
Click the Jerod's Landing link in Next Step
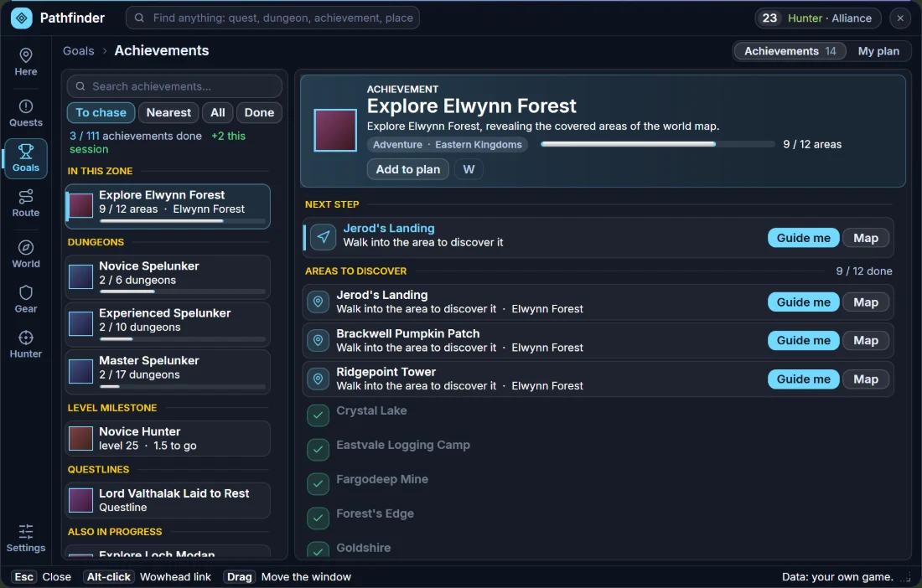[x=389, y=228]
